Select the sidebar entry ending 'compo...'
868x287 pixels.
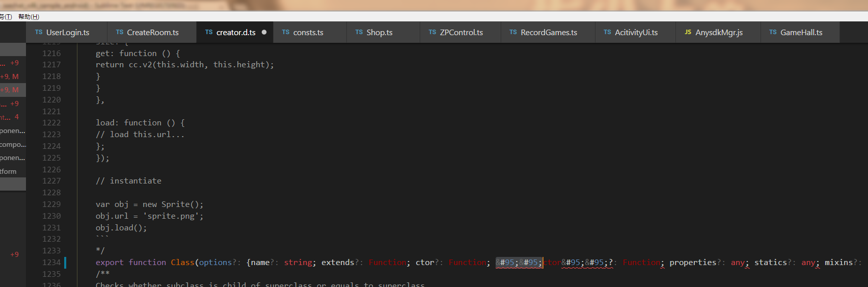(x=13, y=144)
